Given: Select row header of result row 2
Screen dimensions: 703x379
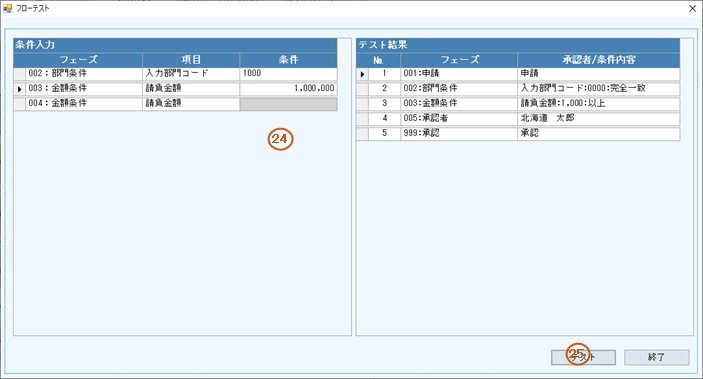Looking at the screenshot, I should 362,89.
